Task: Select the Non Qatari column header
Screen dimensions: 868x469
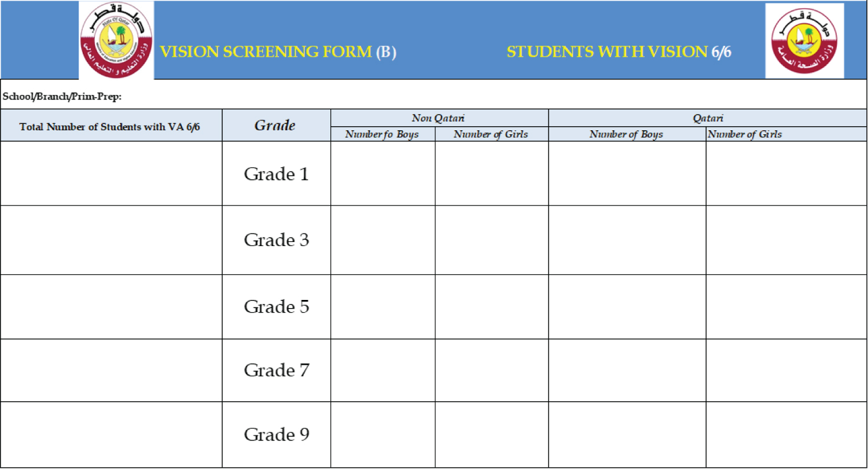Action: 439,118
